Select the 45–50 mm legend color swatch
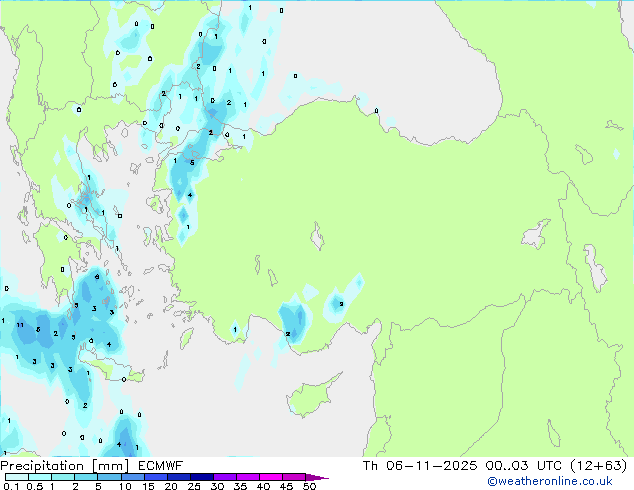The width and height of the screenshot is (634, 490). coord(294,477)
